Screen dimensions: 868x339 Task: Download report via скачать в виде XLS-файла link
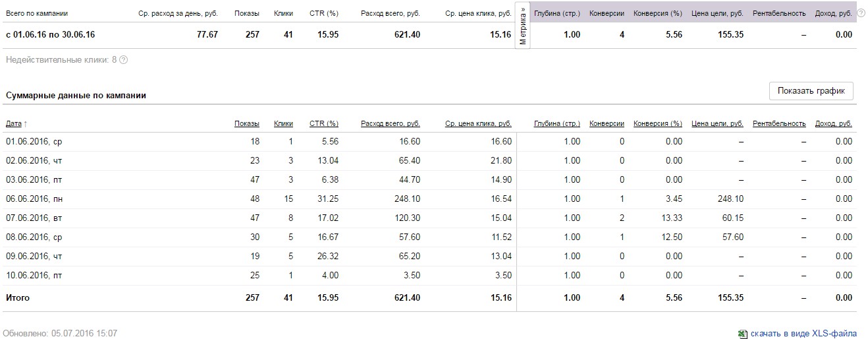coord(803,334)
